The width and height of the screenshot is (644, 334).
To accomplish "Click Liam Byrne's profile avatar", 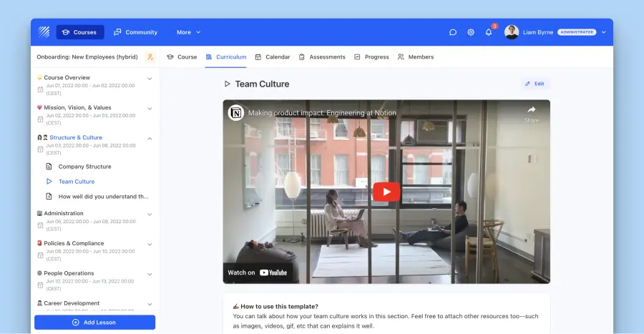I will tap(512, 32).
